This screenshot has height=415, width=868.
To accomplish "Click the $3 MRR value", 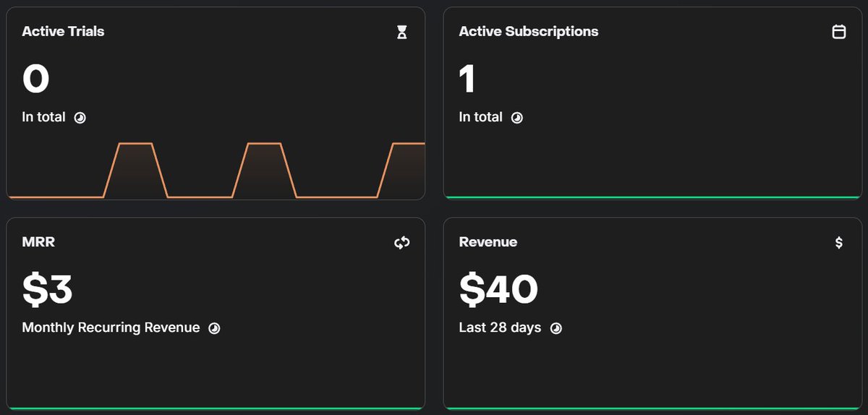I will pyautogui.click(x=48, y=289).
